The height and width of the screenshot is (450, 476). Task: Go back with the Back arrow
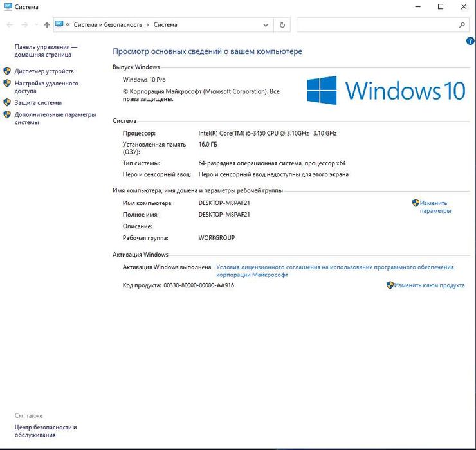click(10, 25)
